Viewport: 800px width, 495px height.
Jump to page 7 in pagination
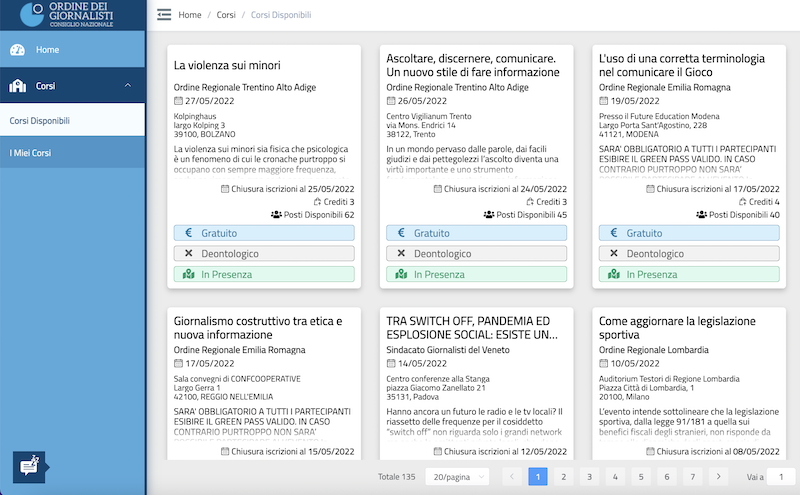pos(692,477)
